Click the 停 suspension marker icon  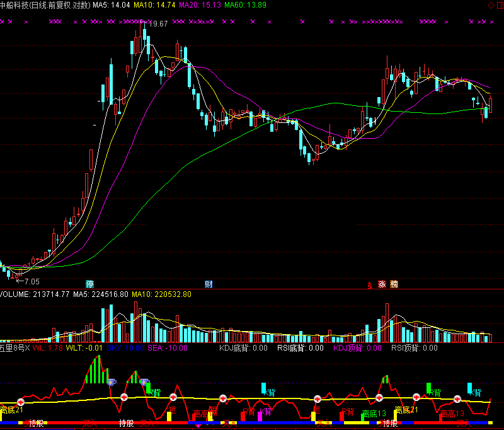point(90,284)
